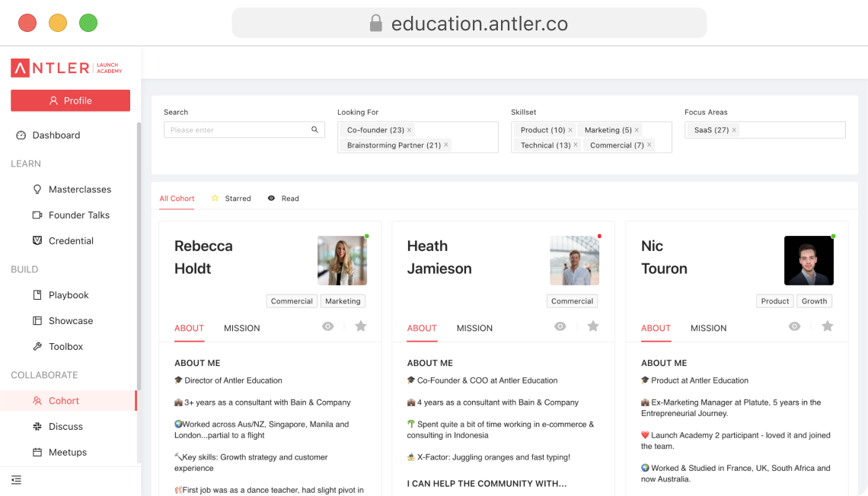Switch to the Starred tab

tap(231, 199)
